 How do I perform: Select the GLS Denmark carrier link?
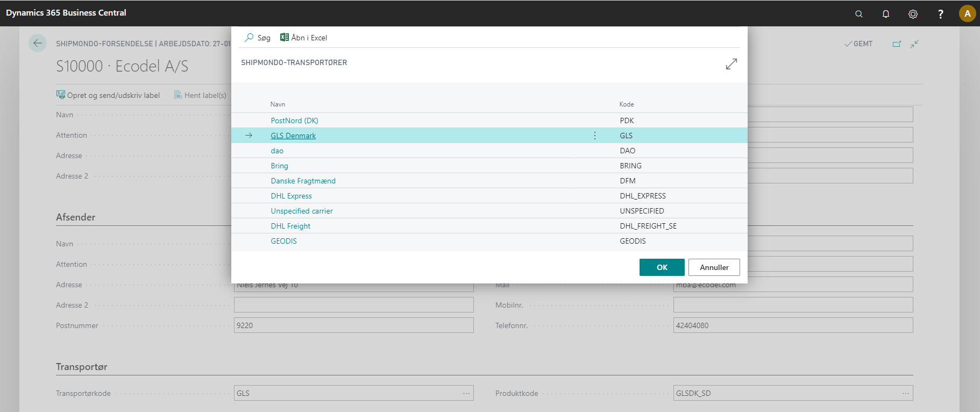point(293,136)
